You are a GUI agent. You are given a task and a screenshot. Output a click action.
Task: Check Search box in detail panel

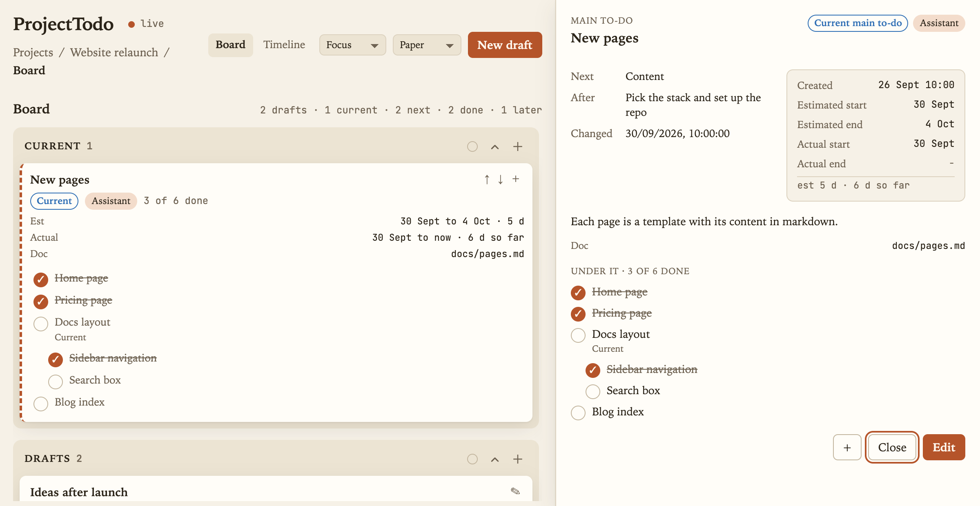[593, 391]
